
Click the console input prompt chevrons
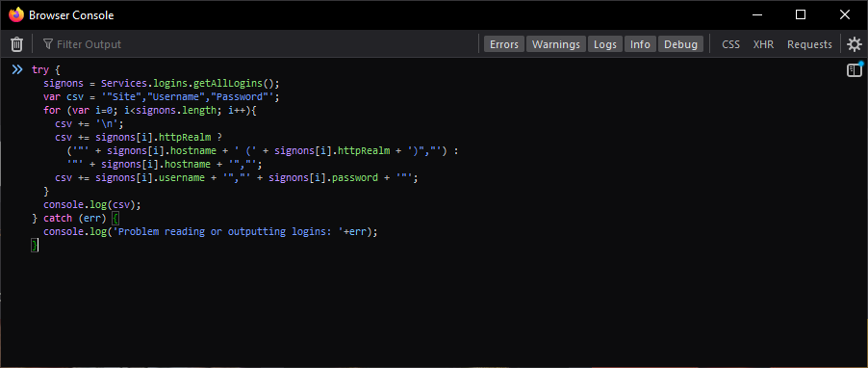(x=17, y=69)
